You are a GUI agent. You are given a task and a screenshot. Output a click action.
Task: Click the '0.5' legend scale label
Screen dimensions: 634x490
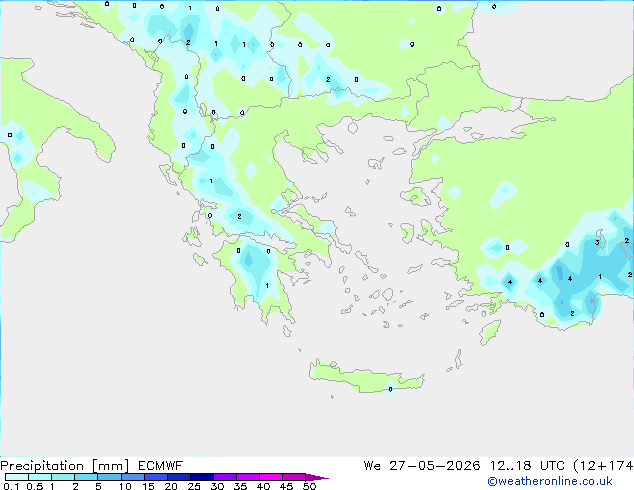pyautogui.click(x=35, y=486)
